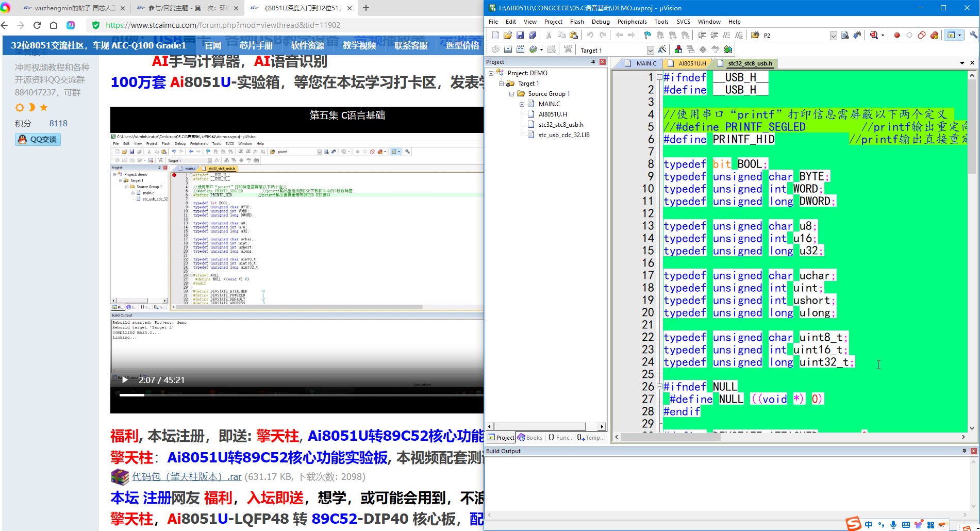980x531 pixels.
Task: Click the Indent selection icon
Action: tap(702, 35)
